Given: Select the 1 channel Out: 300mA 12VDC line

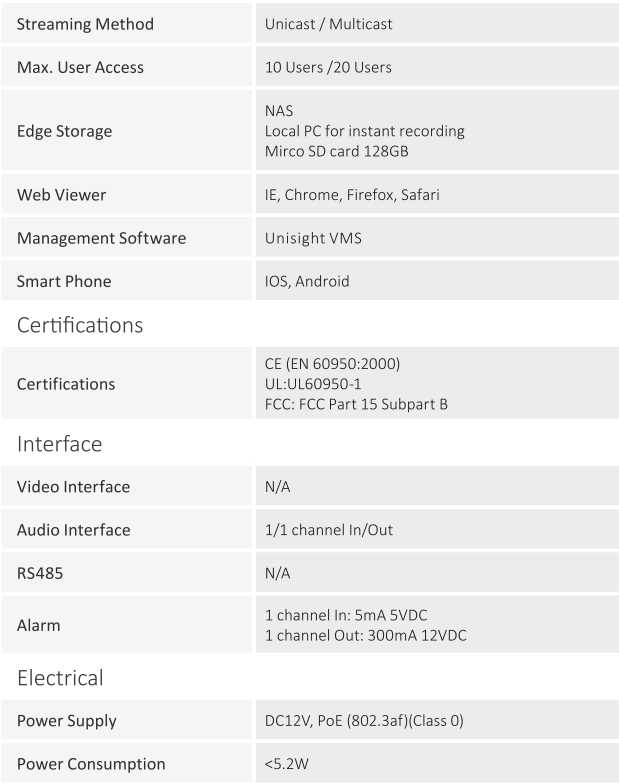Looking at the screenshot, I should (365, 636).
